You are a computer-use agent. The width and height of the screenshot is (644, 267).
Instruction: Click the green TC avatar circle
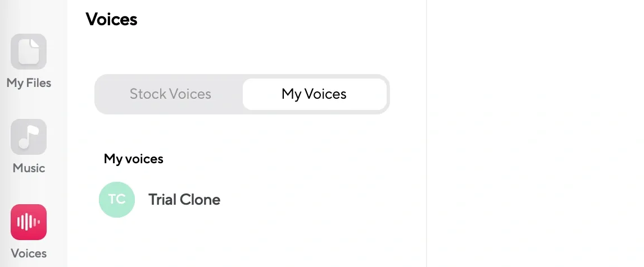pyautogui.click(x=117, y=200)
